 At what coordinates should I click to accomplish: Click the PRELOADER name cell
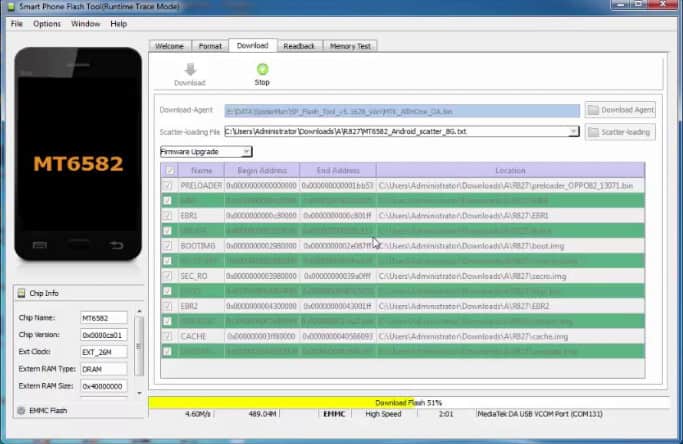[x=201, y=186]
